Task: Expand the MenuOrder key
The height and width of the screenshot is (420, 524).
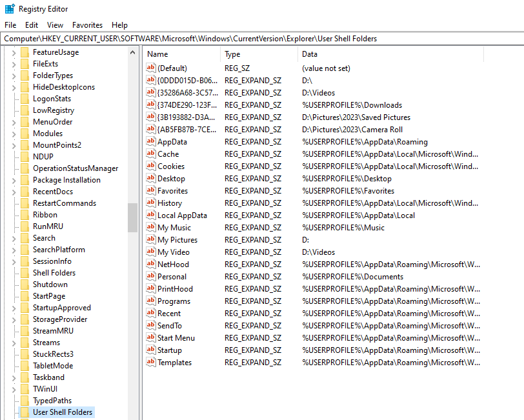Action: (14, 123)
